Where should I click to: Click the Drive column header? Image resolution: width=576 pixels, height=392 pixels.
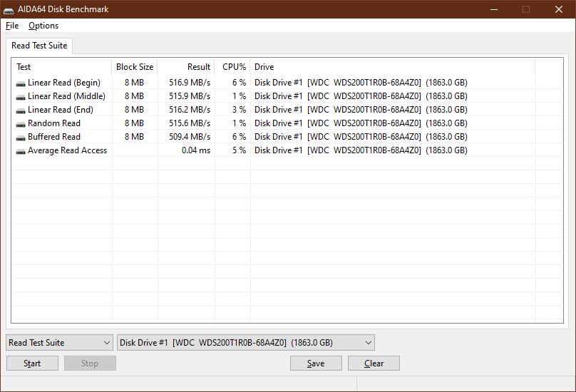392,67
